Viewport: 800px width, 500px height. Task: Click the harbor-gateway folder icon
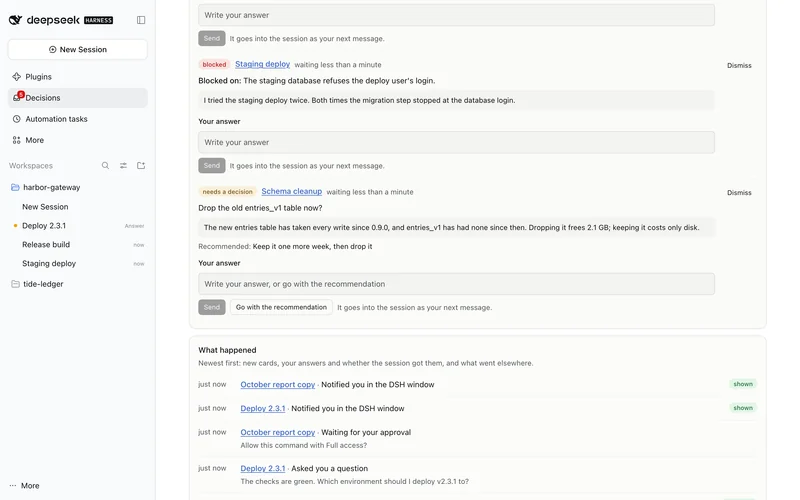coord(15,187)
